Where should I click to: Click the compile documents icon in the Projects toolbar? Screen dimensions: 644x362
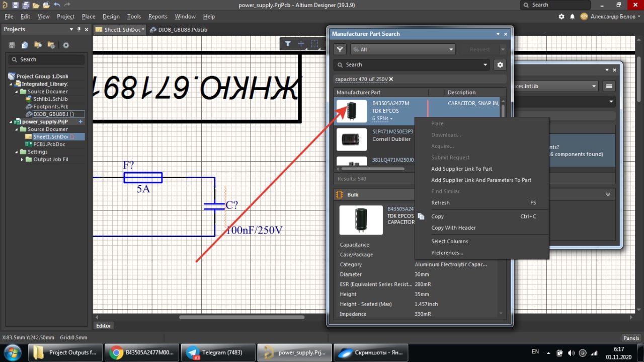(24, 45)
